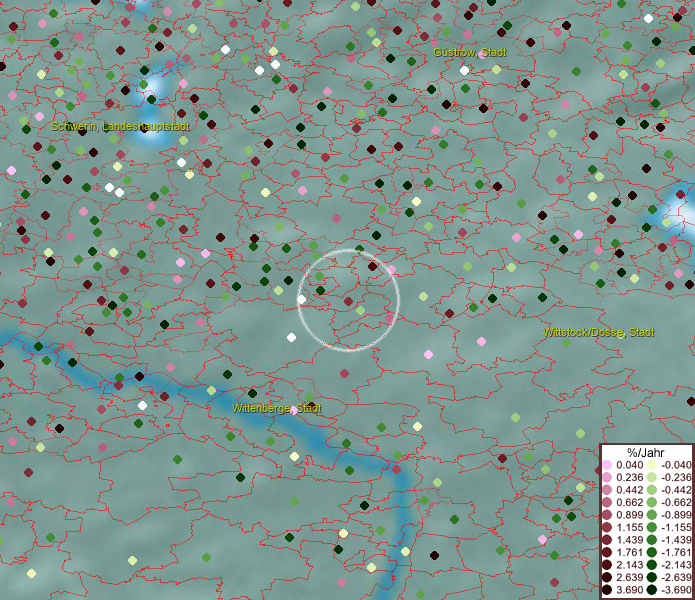Screen dimensions: 695x600
Task: Pick the -3.690 legend color swatch
Action: (x=651, y=590)
